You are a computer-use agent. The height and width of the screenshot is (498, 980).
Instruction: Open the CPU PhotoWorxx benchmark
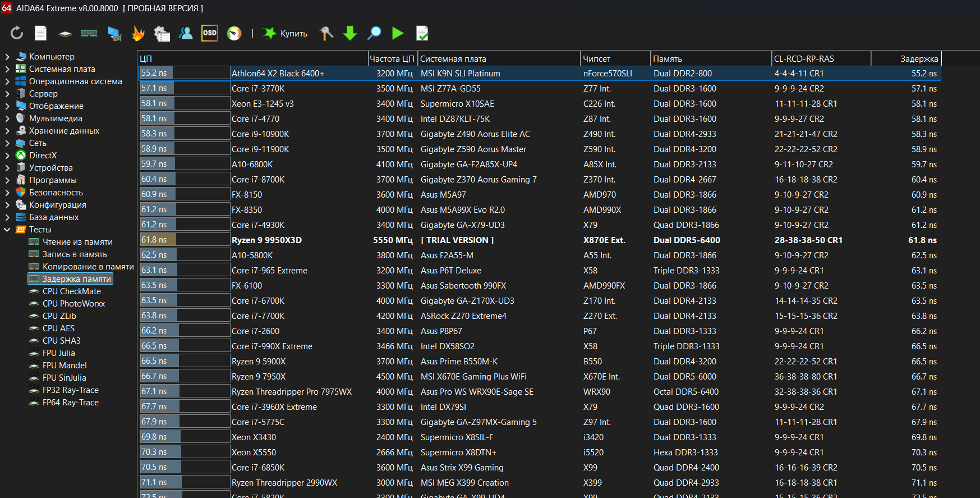coord(74,304)
